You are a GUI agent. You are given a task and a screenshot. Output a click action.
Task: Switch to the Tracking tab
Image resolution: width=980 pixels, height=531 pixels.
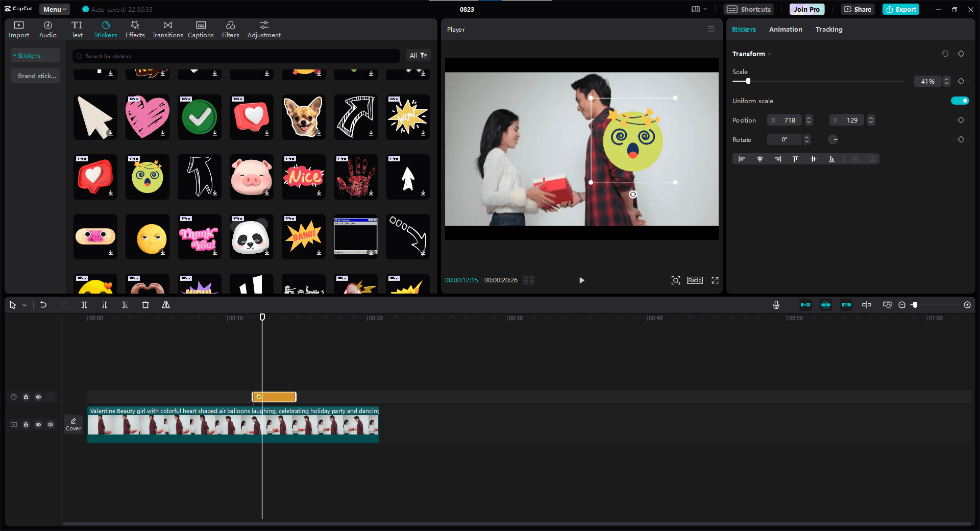(828, 29)
